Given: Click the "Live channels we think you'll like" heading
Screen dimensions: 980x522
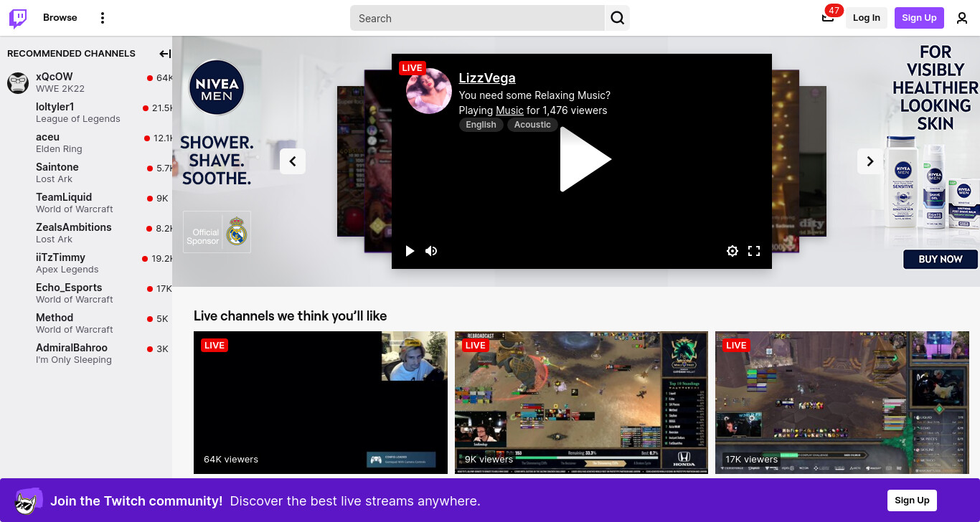Looking at the screenshot, I should (291, 315).
